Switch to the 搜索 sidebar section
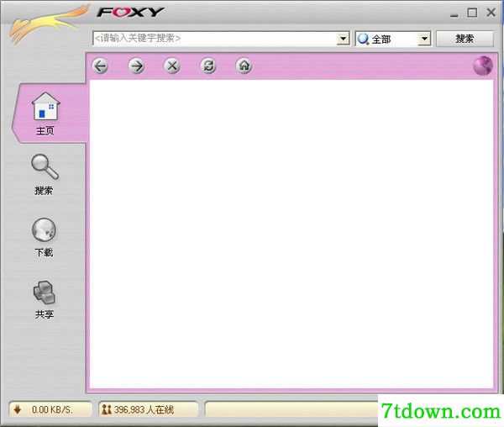The height and width of the screenshot is (427, 504). pos(45,175)
